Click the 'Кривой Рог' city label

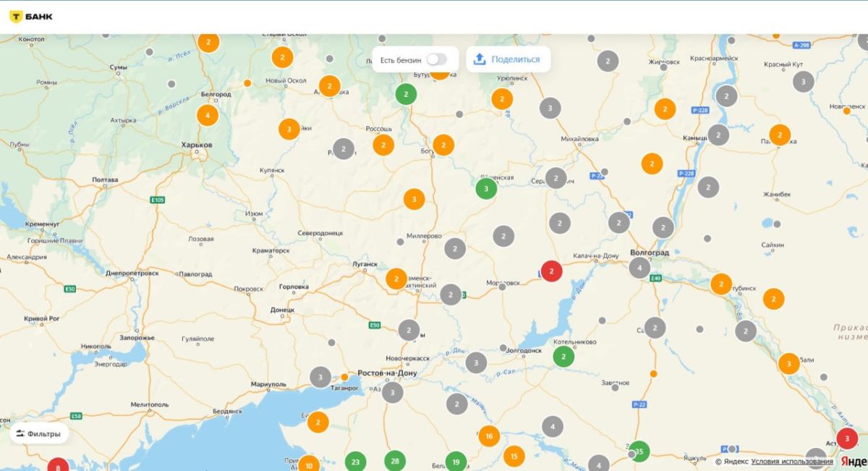(x=41, y=318)
